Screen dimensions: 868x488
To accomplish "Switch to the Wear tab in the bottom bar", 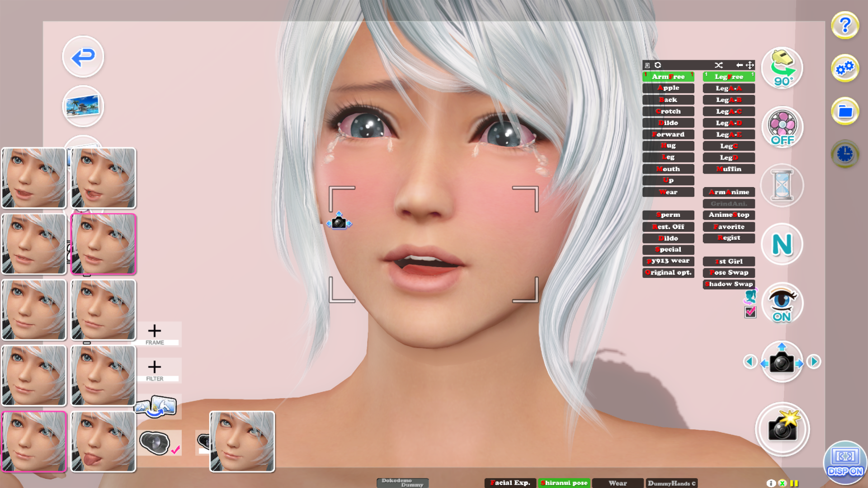I will pyautogui.click(x=618, y=483).
